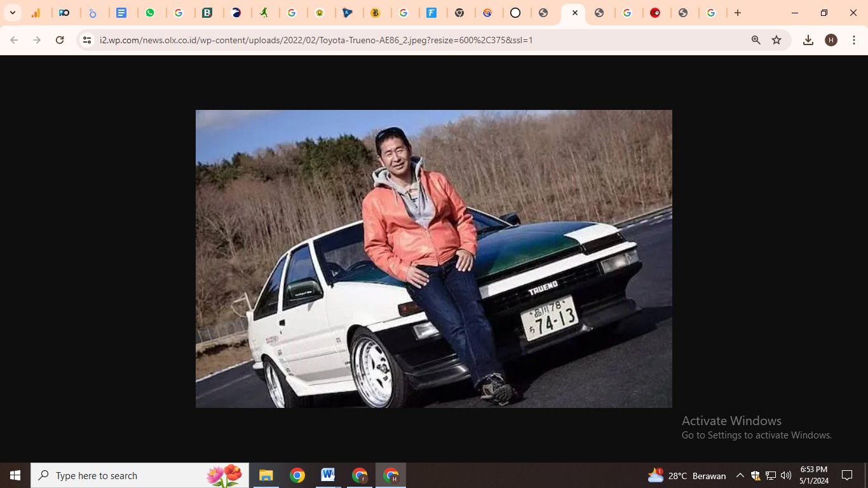Image resolution: width=868 pixels, height=488 pixels.
Task: Reload the page
Action: (x=60, y=40)
